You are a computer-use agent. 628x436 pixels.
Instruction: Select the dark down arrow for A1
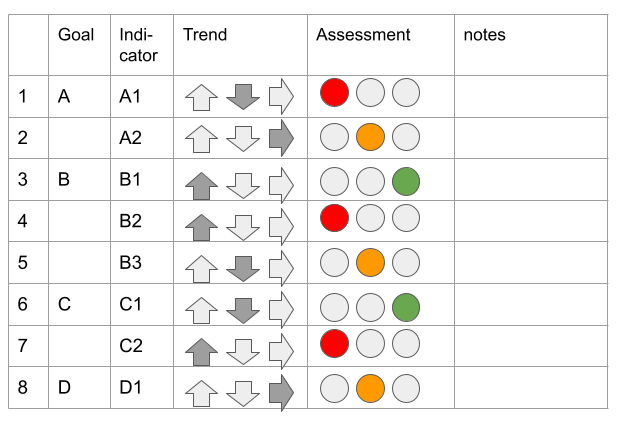pyautogui.click(x=242, y=96)
